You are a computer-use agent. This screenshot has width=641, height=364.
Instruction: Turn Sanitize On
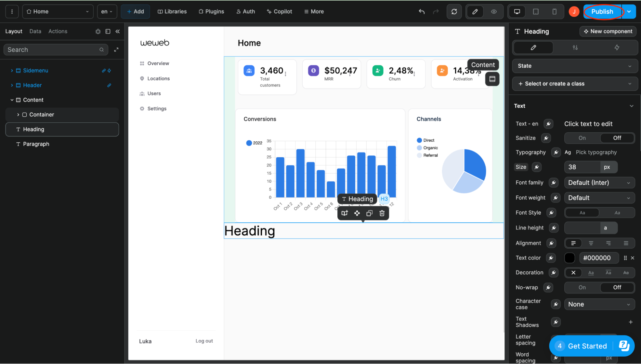[582, 138]
